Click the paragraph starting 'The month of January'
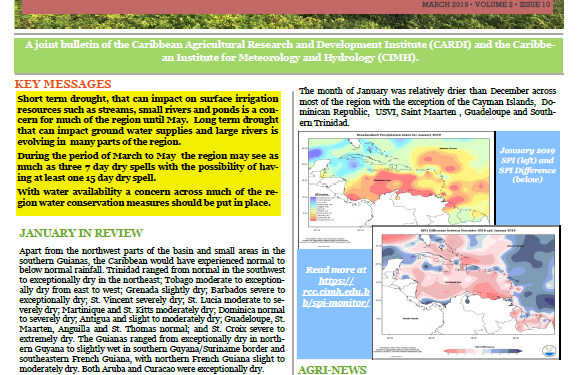The image size is (578, 375). [427, 107]
